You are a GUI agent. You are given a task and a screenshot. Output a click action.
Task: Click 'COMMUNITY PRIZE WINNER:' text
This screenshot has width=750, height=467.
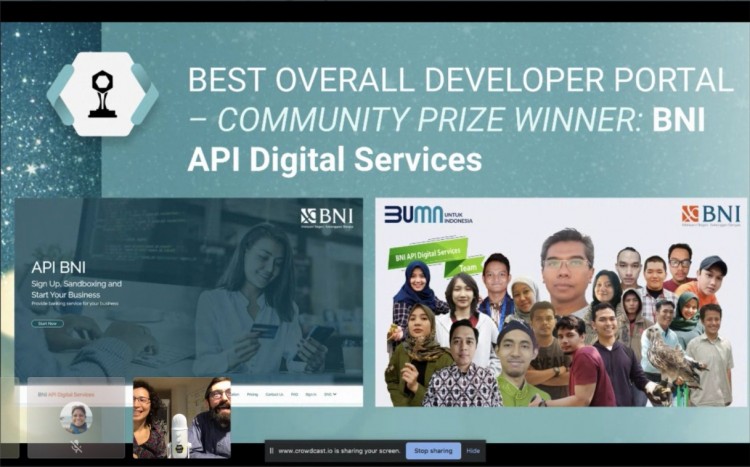pos(429,120)
